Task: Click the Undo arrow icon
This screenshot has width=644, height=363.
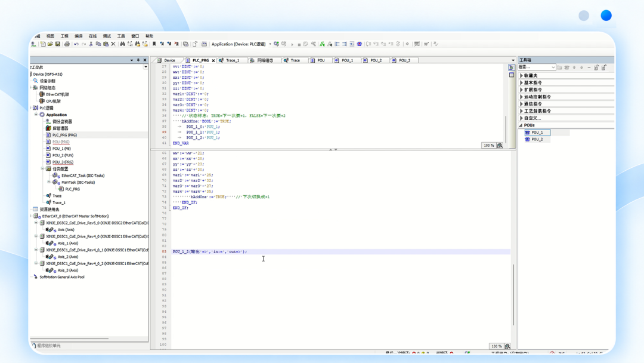Action: [76, 44]
